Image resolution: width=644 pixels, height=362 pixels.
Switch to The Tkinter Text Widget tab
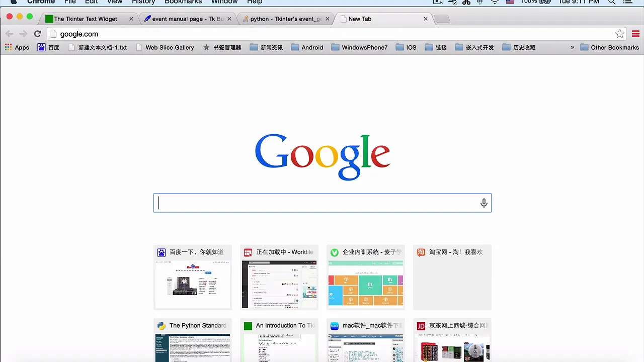pyautogui.click(x=86, y=19)
